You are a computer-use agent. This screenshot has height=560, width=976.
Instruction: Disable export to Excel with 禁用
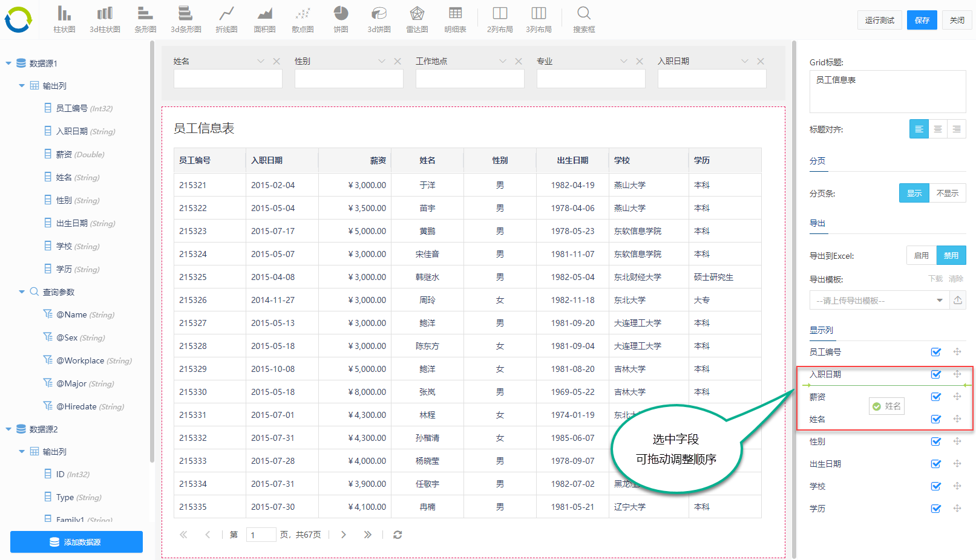point(951,255)
